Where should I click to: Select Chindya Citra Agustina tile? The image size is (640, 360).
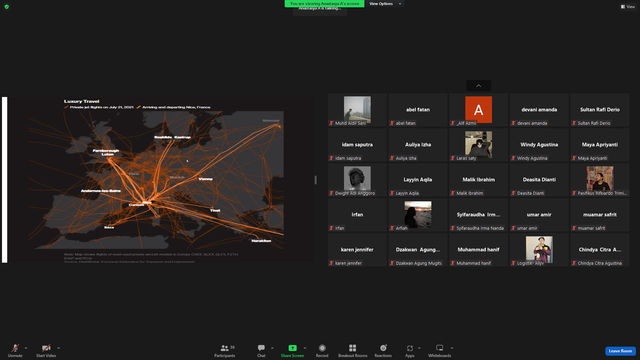pyautogui.click(x=600, y=250)
